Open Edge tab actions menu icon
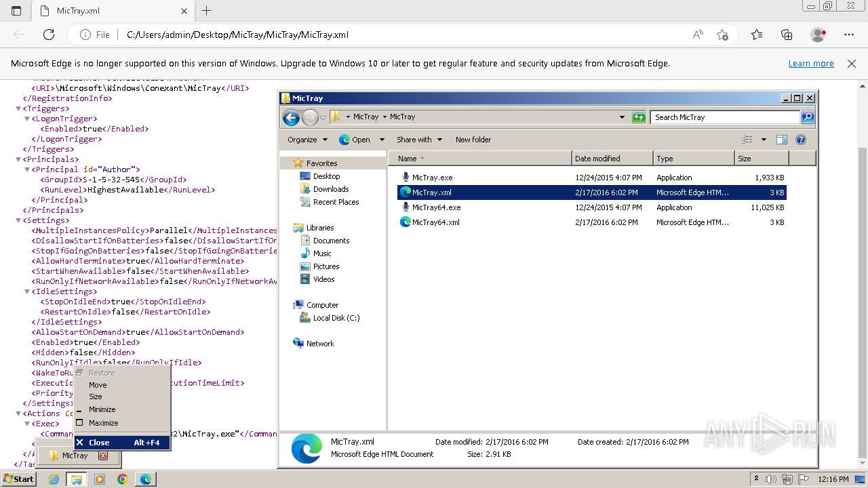 (16, 11)
